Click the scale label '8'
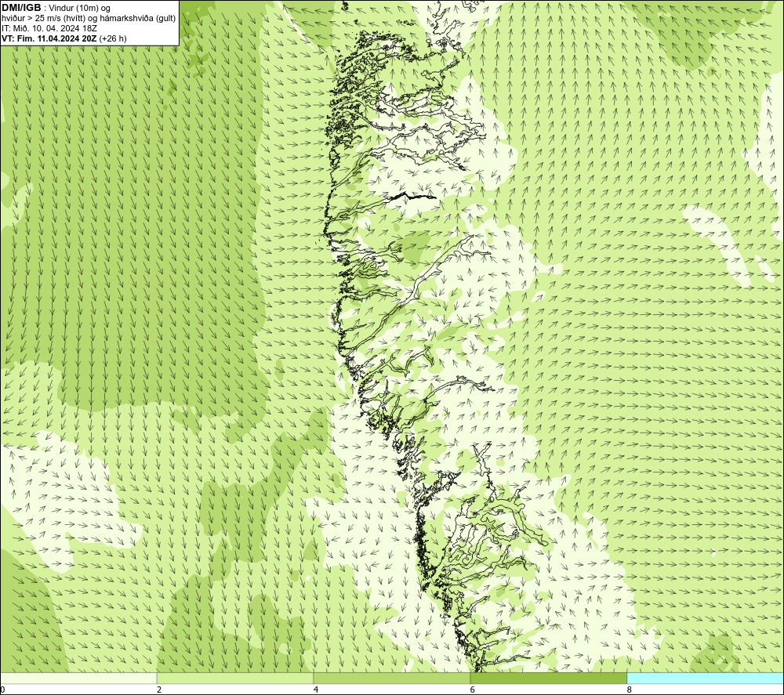 (x=629, y=690)
